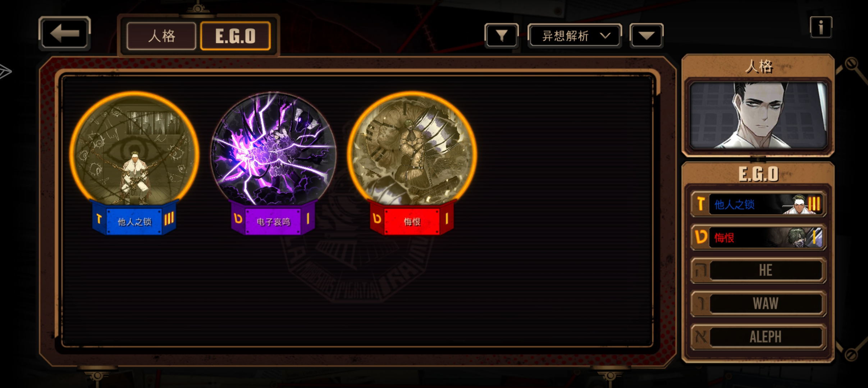The height and width of the screenshot is (388, 868).
Task: Open the 异想解析 sort dropdown
Action: (574, 36)
